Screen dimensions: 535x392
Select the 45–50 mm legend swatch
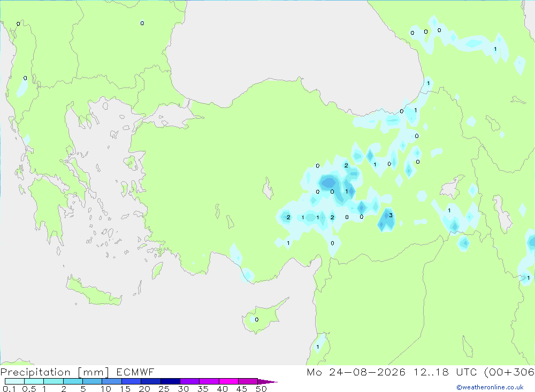[x=248, y=381]
